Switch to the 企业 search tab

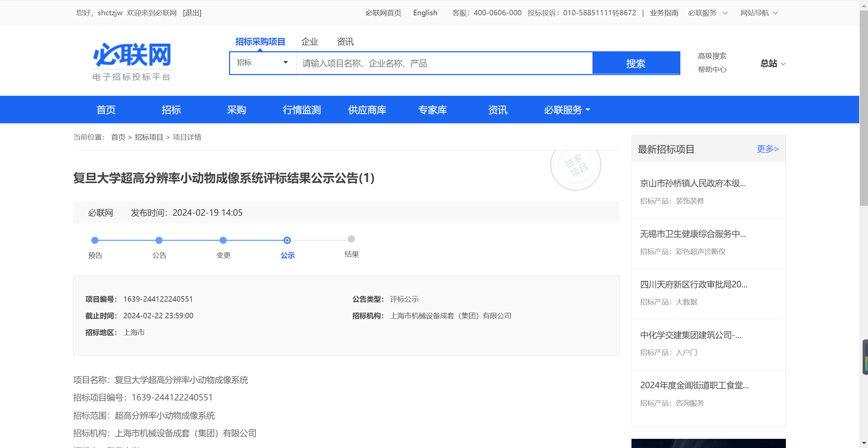309,42
